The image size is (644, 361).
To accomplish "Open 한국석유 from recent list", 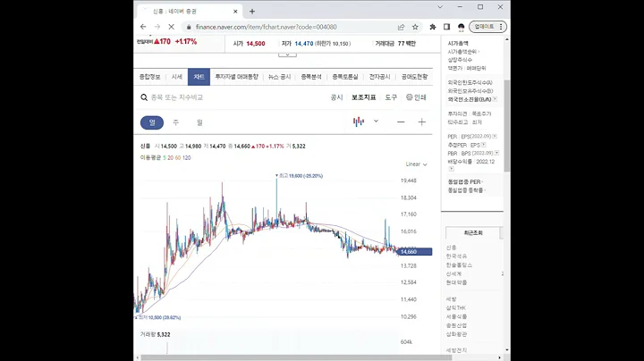I will pyautogui.click(x=456, y=256).
